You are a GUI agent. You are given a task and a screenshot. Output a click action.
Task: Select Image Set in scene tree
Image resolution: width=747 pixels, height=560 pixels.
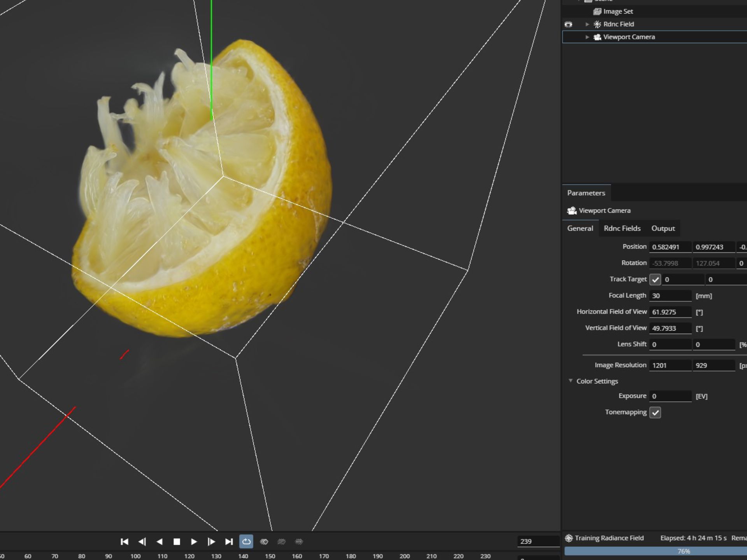coord(618,11)
